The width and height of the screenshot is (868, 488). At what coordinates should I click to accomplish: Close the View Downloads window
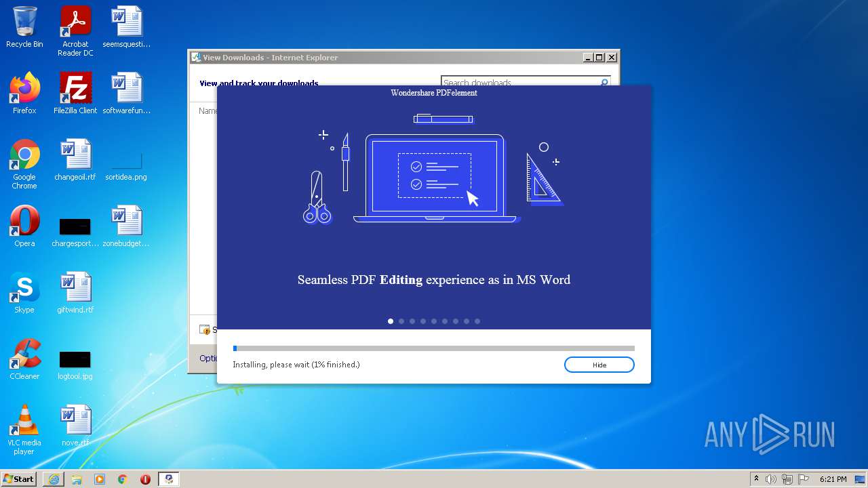tap(611, 58)
